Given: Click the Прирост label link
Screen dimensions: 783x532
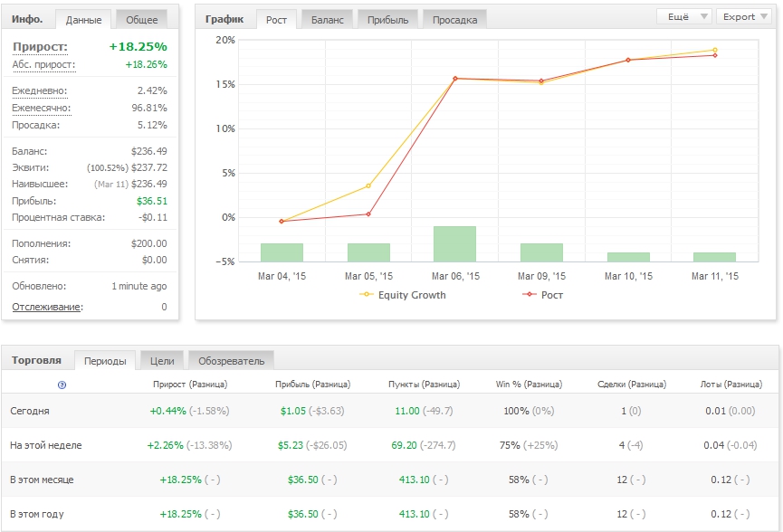Looking at the screenshot, I should (x=40, y=47).
